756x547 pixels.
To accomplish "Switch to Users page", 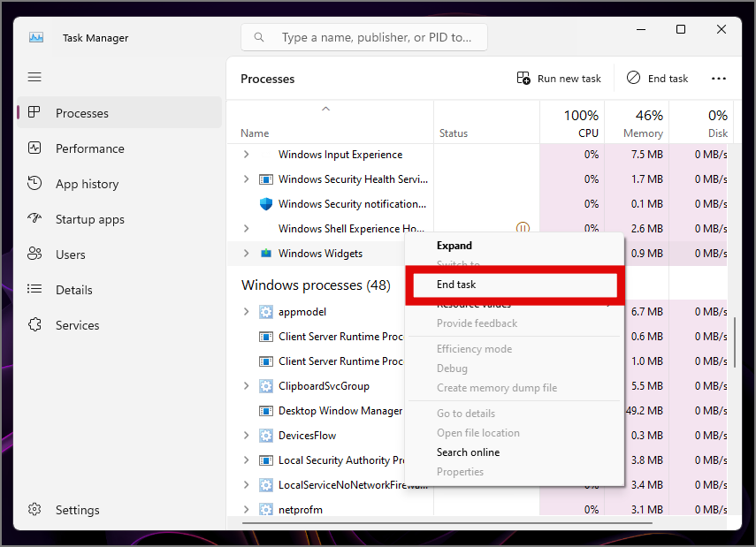I will pos(119,255).
